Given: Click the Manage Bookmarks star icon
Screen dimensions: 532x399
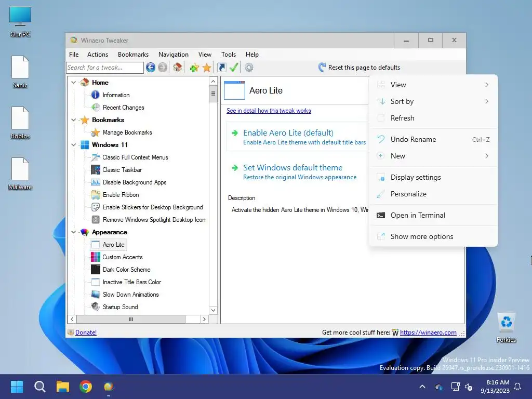Looking at the screenshot, I should click(96, 132).
